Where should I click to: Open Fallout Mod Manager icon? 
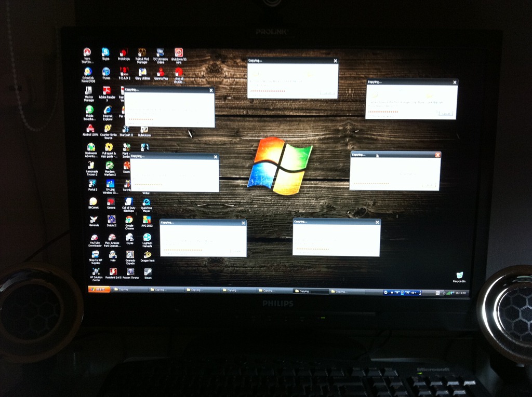142,56
